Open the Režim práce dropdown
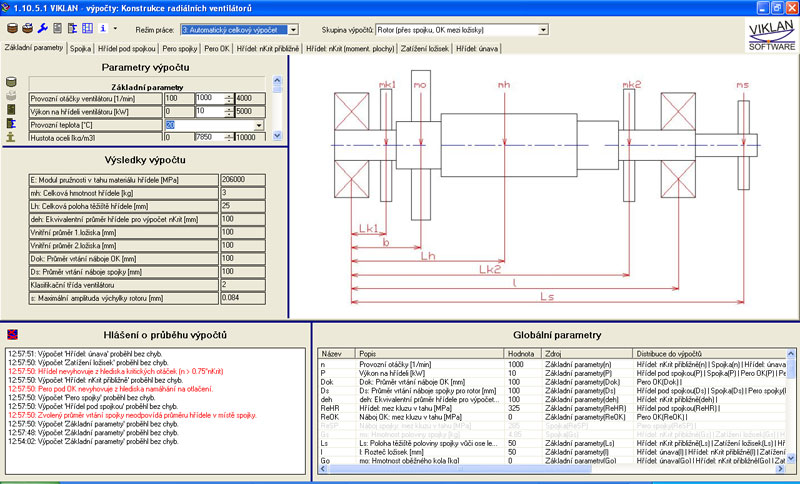This screenshot has height=484, width=800. [x=292, y=30]
